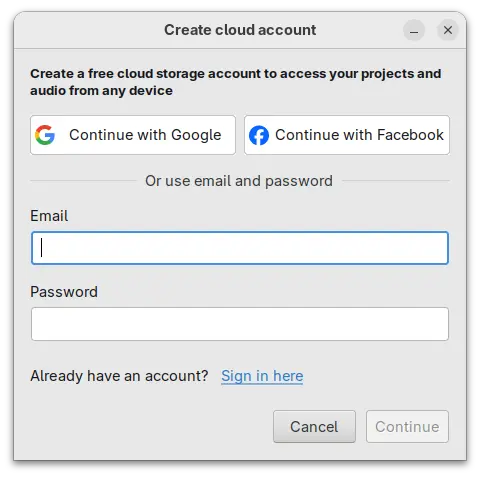Click the blue Facebook logo icon
This screenshot has width=480, height=477.
click(x=259, y=135)
